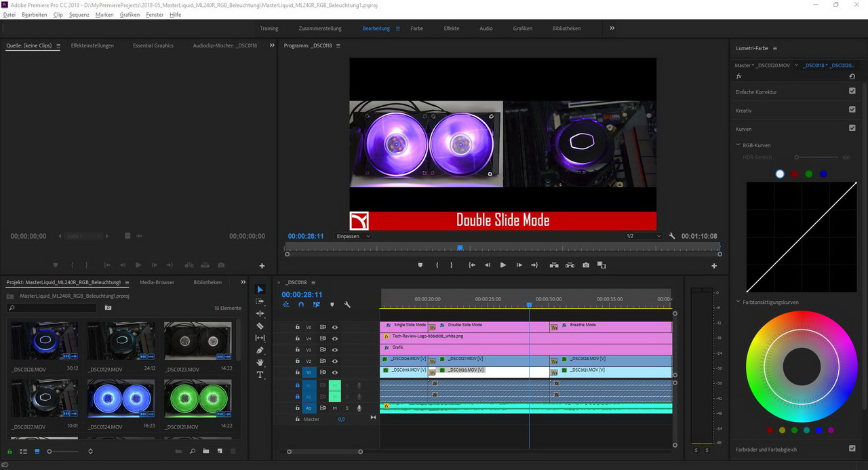This screenshot has width=868, height=470.
Task: Open timeline display settings wrench
Action: click(347, 305)
